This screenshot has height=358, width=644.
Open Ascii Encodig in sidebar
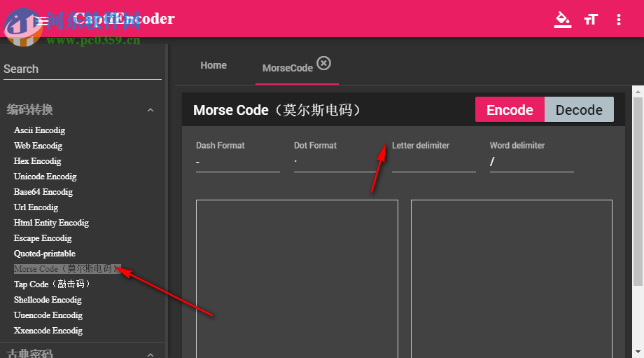[39, 130]
